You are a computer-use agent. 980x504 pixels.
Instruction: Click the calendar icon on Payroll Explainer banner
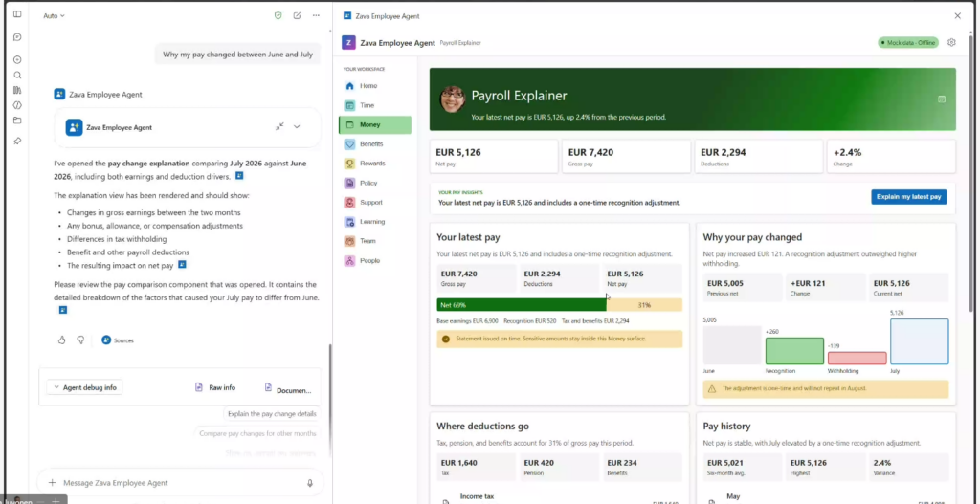(x=942, y=99)
